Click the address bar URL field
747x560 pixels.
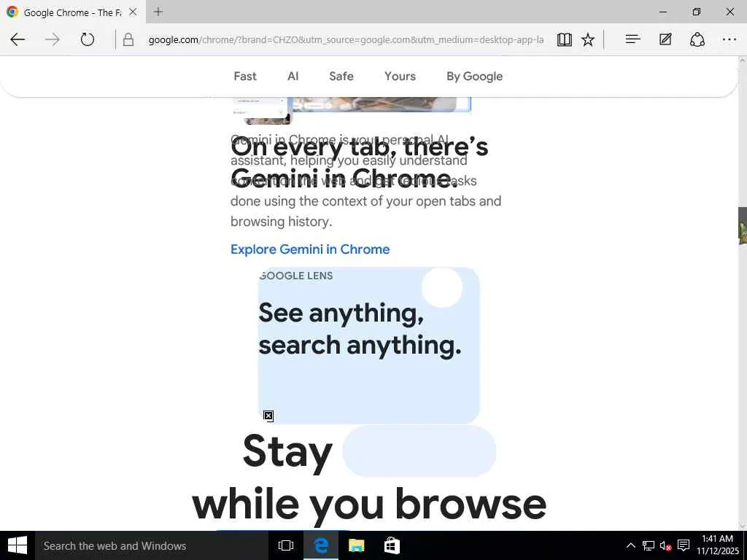346,39
